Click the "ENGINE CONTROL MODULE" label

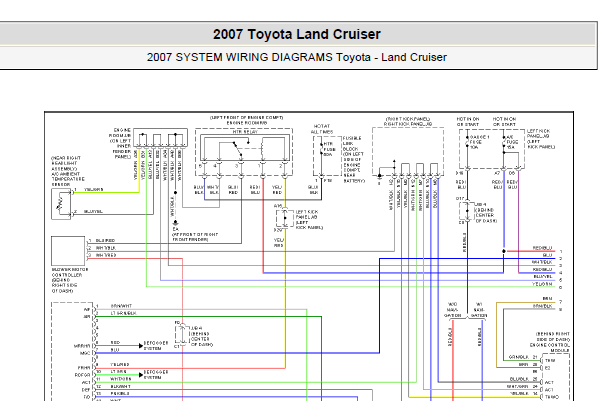[550, 348]
